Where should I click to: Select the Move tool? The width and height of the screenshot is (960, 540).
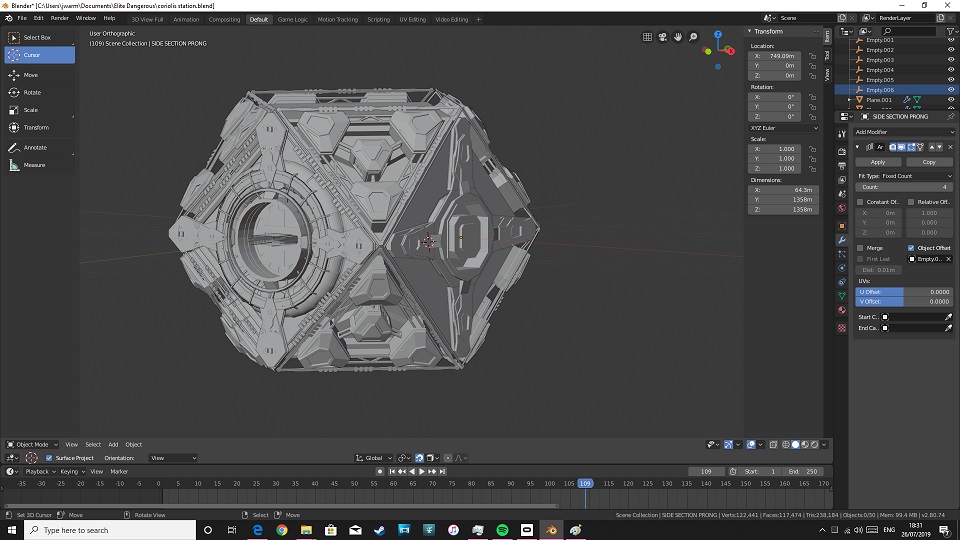39,75
